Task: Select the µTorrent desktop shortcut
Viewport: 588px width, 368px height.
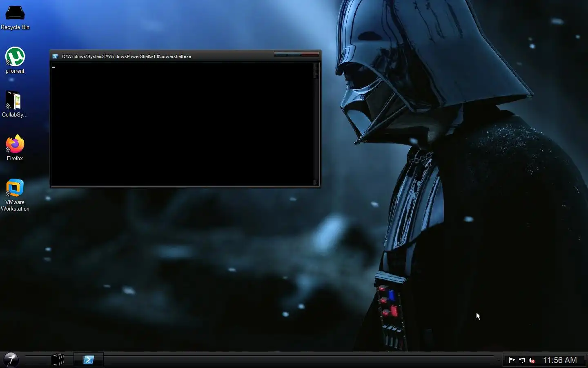Action: (x=15, y=61)
